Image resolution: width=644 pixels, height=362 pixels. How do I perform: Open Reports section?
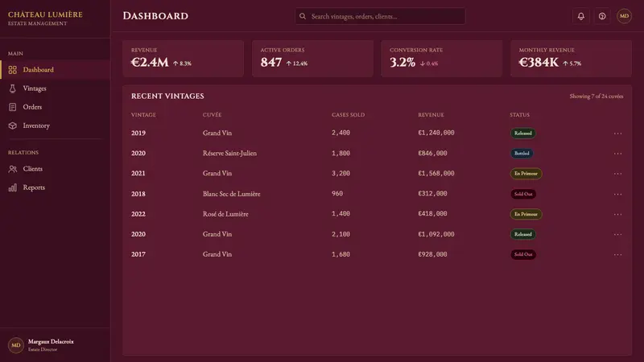(x=55, y=187)
